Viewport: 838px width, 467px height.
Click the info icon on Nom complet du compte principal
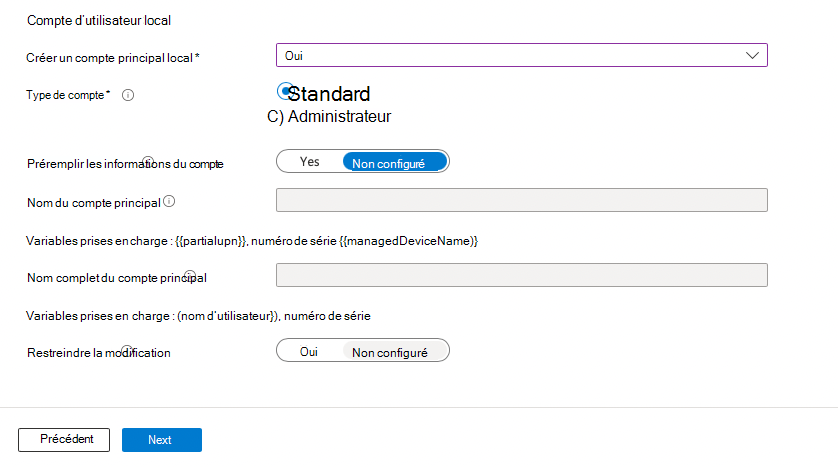click(x=190, y=276)
